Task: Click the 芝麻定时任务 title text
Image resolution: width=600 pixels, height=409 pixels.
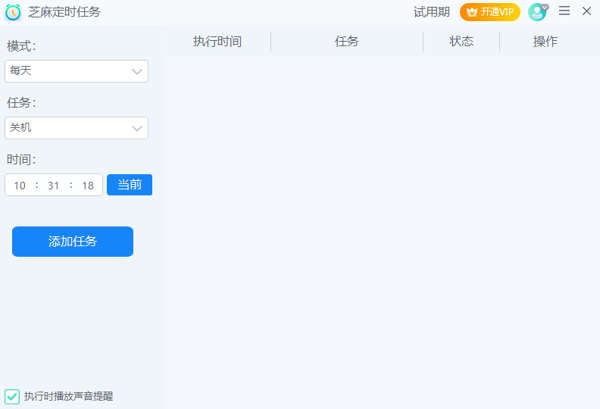Action: pyautogui.click(x=64, y=12)
